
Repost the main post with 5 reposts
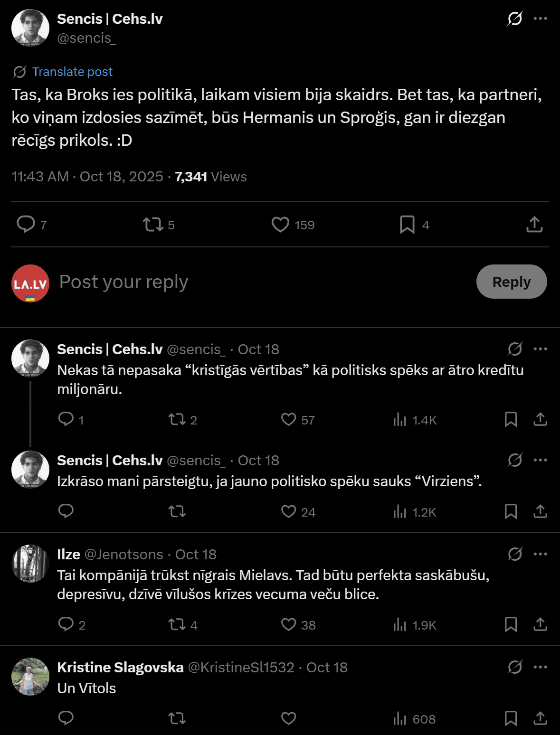[153, 225]
